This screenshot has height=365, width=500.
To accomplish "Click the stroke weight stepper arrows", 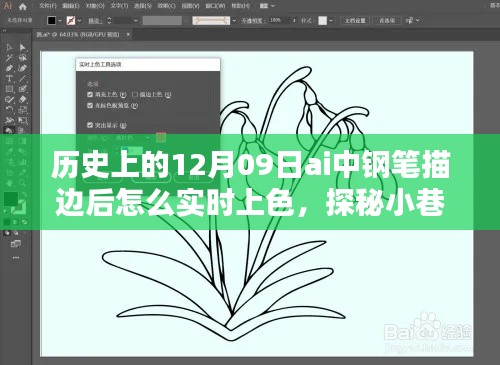I will click(109, 21).
